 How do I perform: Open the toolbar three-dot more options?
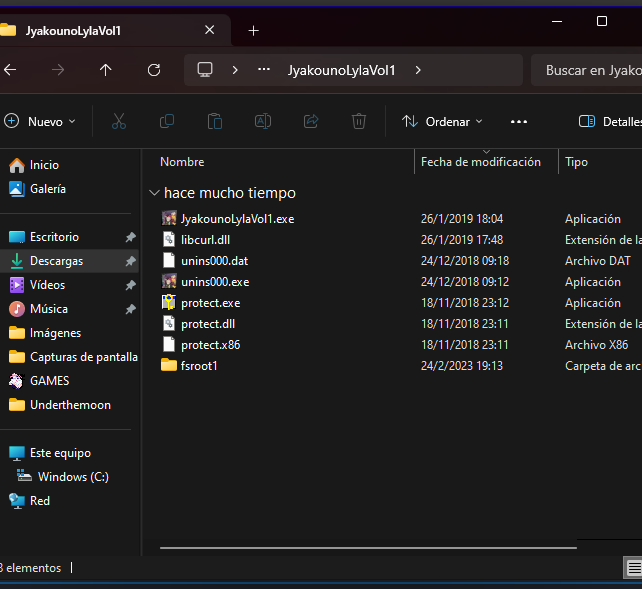click(519, 122)
